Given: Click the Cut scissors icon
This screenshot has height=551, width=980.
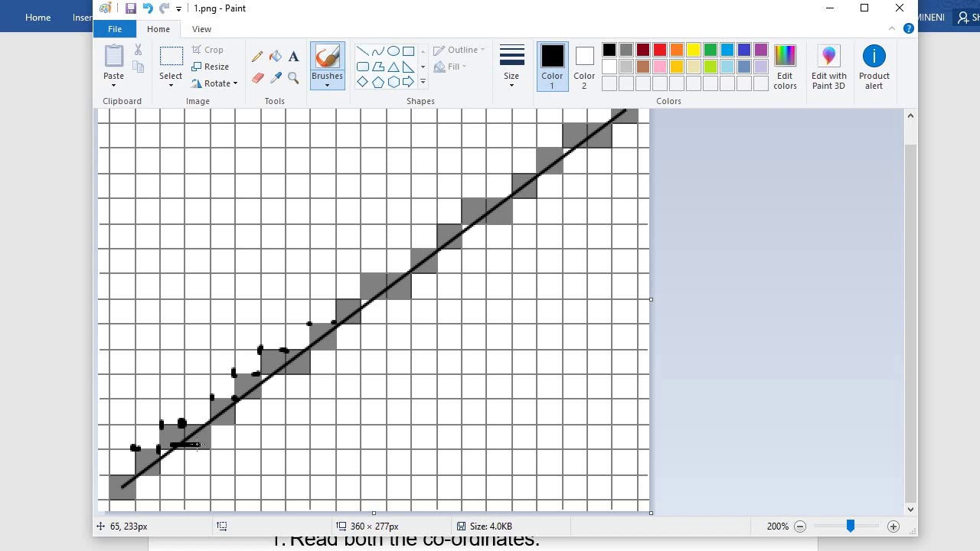Looking at the screenshot, I should [138, 50].
